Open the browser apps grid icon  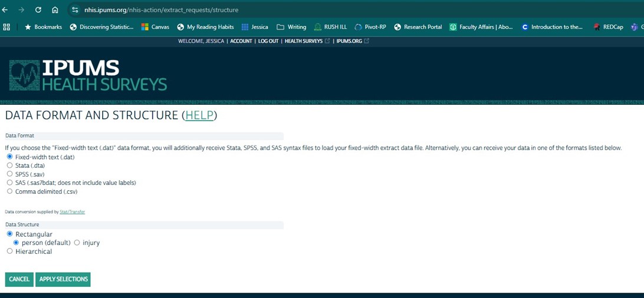[x=6, y=27]
